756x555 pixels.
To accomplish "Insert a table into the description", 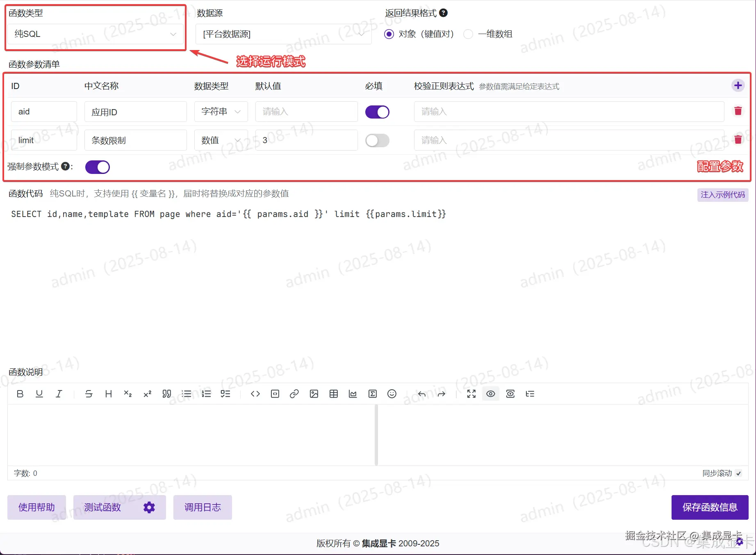I will [x=334, y=394].
